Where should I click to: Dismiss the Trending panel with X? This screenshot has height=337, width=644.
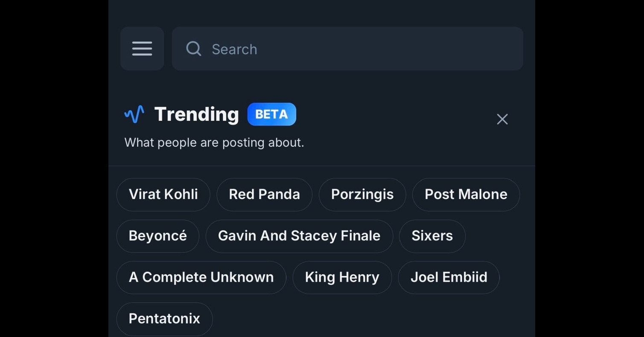(x=502, y=119)
